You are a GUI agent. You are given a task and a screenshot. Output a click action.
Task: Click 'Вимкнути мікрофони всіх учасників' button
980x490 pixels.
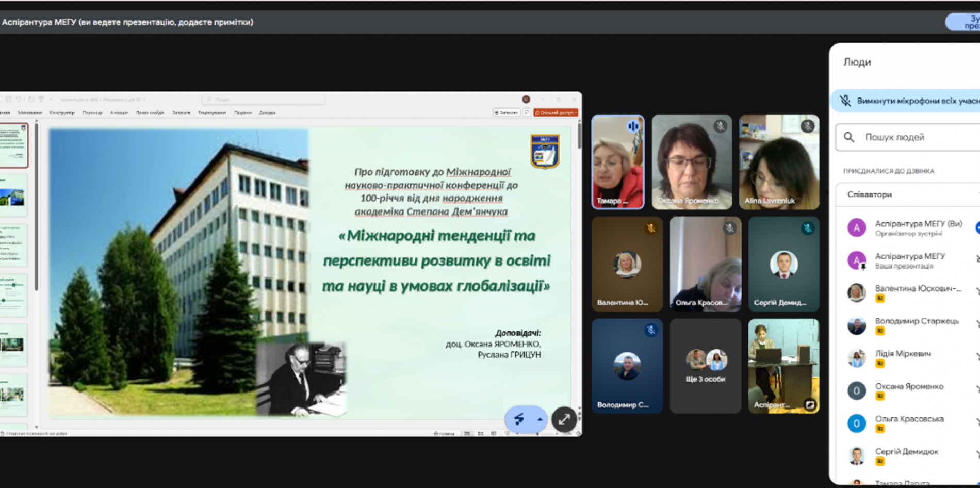[x=913, y=101]
